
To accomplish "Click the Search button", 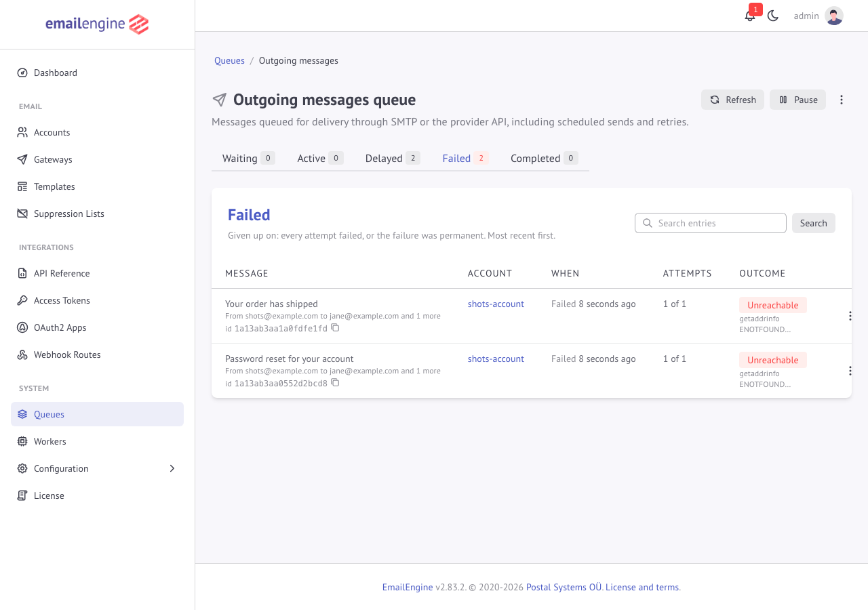I will tap(813, 223).
